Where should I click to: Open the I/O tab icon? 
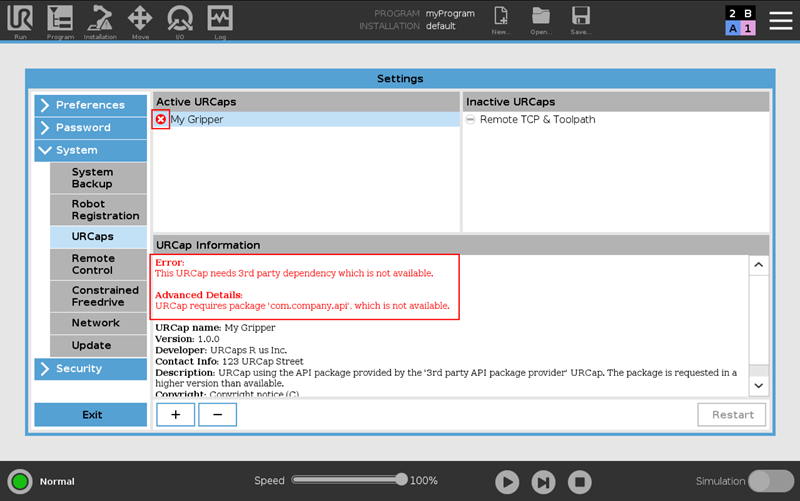point(180,20)
